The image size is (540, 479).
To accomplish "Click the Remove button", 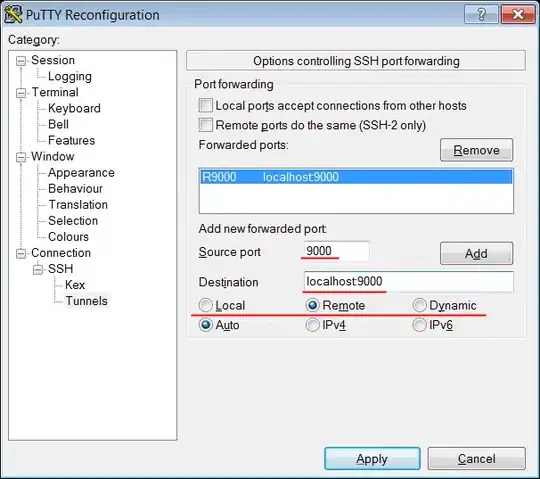I will pos(476,150).
